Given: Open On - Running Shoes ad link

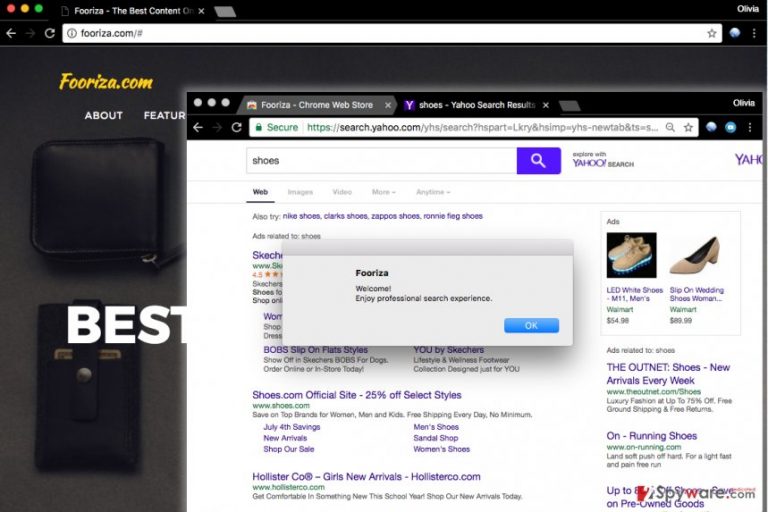Looking at the screenshot, I should pos(651,436).
